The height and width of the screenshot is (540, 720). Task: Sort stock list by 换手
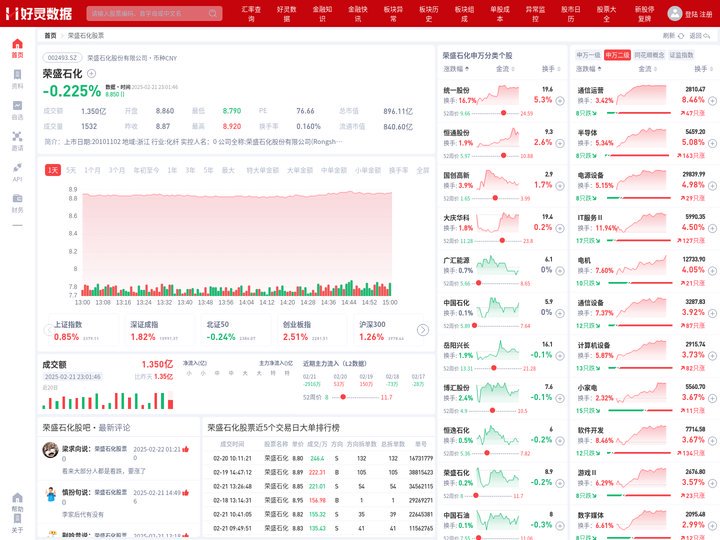(x=551, y=69)
